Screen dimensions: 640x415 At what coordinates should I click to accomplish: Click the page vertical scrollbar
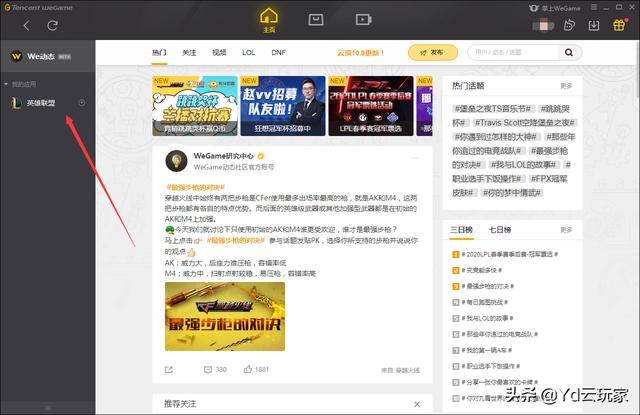638,69
